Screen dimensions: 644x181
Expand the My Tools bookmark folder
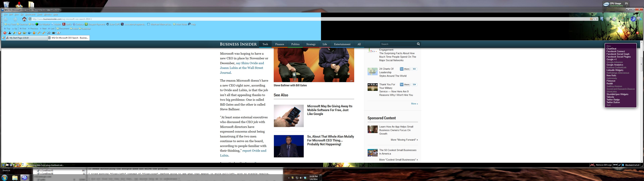click(x=10, y=24)
